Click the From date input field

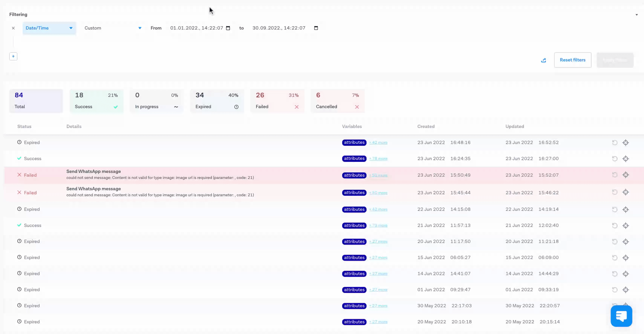197,28
